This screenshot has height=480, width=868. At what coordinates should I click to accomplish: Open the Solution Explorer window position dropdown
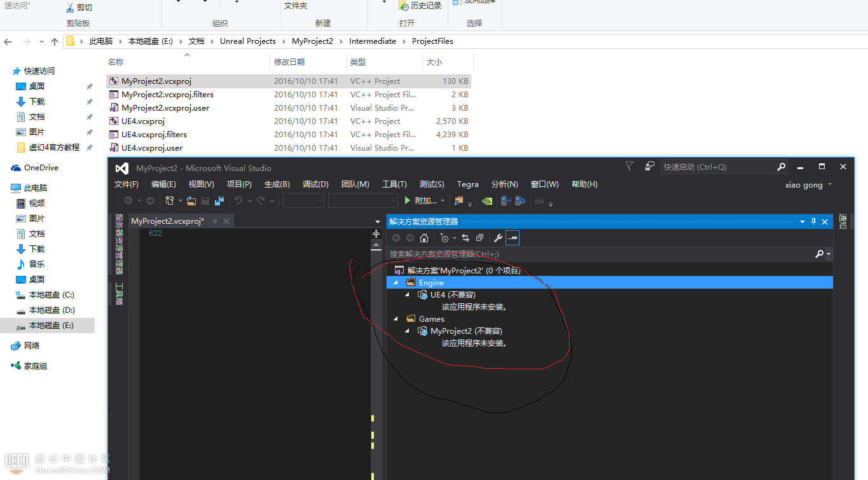[x=803, y=222]
